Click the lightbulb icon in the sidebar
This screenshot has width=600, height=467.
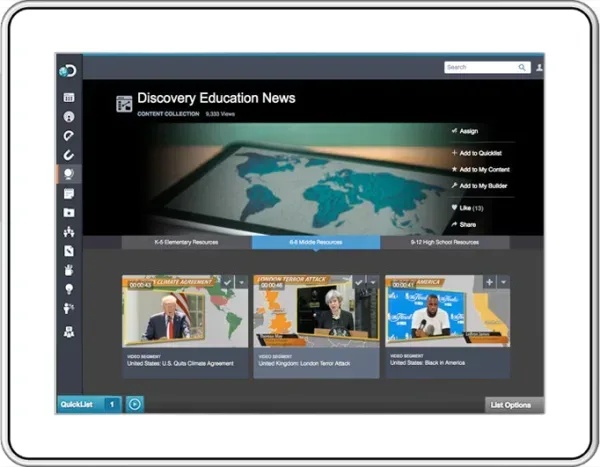pyautogui.click(x=69, y=288)
